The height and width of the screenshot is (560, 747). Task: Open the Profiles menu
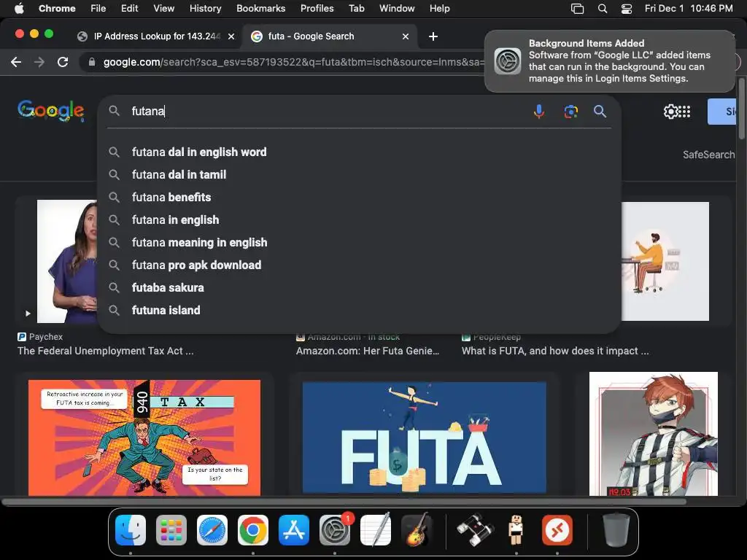[317, 9]
